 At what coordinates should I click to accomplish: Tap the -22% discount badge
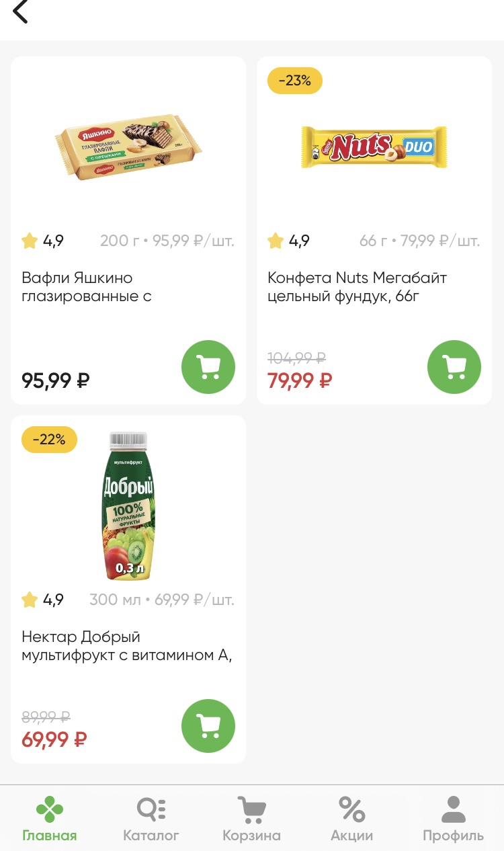(x=49, y=440)
